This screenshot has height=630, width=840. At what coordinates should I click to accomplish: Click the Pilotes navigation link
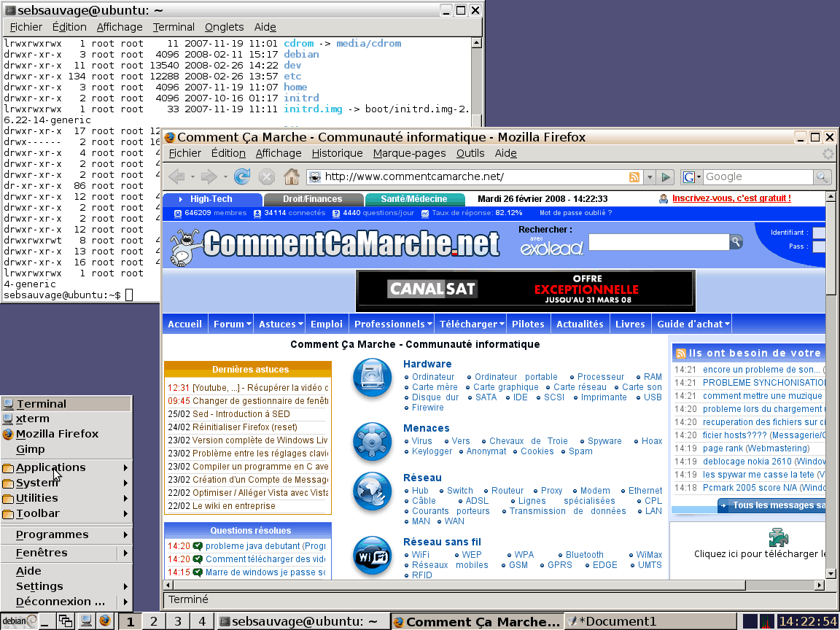528,324
